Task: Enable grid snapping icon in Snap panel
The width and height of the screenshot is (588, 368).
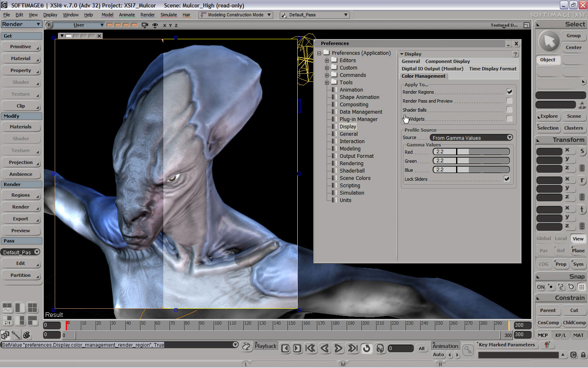Action: click(581, 287)
